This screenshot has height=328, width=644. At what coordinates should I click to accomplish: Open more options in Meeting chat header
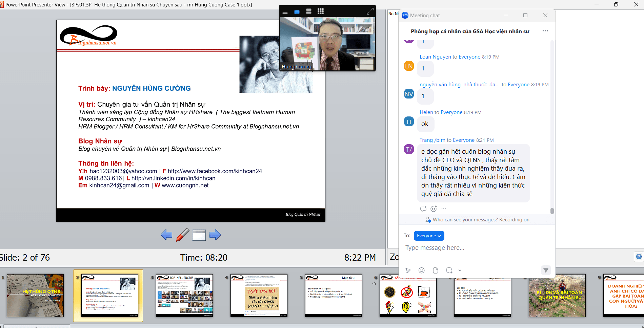545,31
